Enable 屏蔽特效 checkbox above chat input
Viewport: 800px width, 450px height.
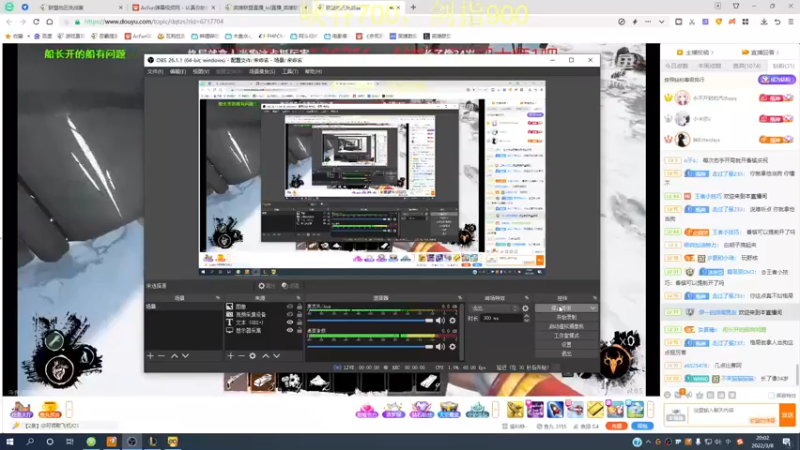(x=771, y=395)
